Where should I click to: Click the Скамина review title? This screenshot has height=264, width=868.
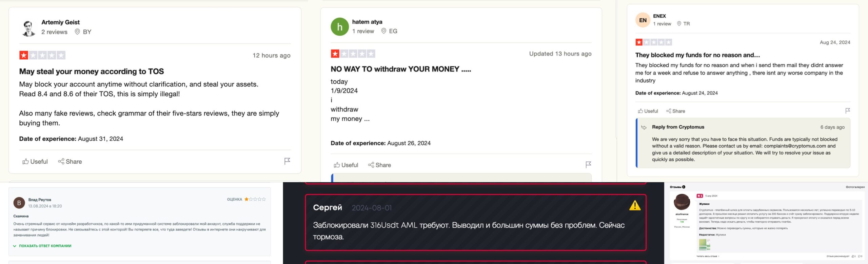pos(21,216)
